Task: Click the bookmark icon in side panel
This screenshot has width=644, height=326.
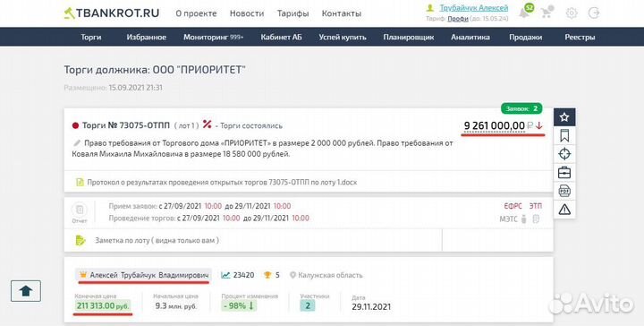Action: 564,135
